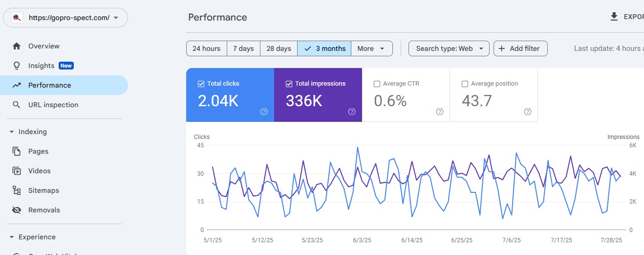Enable the Average position checkbox

coord(465,84)
